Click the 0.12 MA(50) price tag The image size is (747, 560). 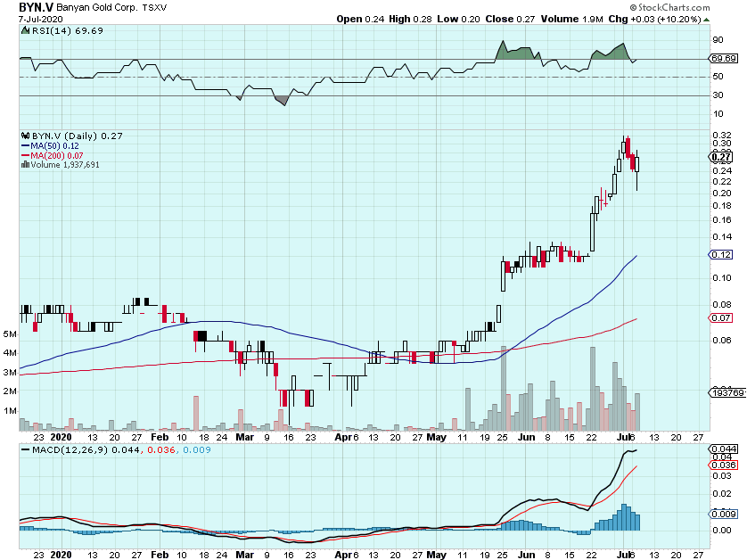click(721, 254)
